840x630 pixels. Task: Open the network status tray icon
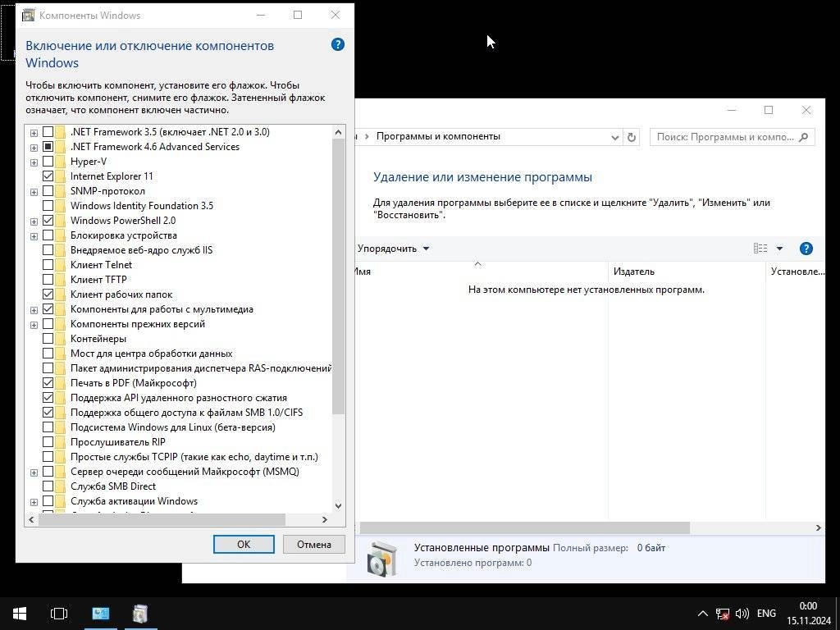pyautogui.click(x=723, y=614)
